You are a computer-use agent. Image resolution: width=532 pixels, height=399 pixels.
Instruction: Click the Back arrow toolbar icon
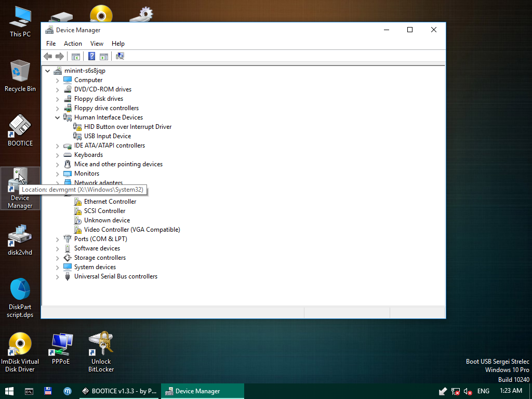[x=48, y=56]
